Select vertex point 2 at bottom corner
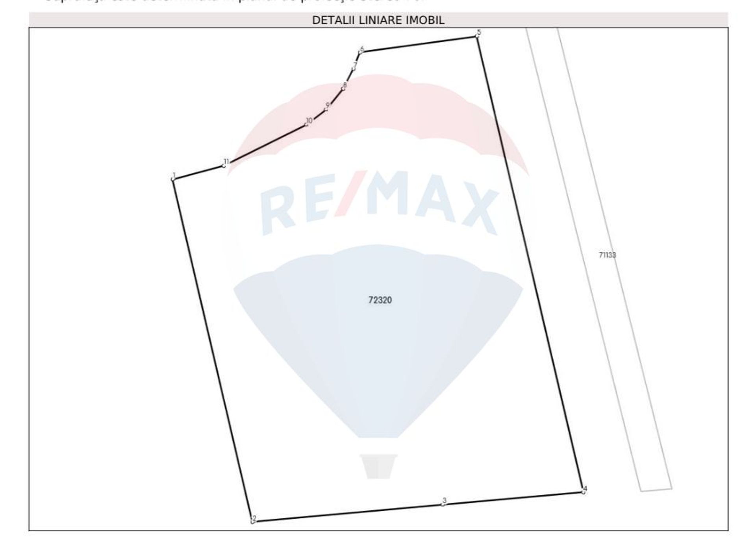Screen dimensions: 756x551 click(x=252, y=522)
